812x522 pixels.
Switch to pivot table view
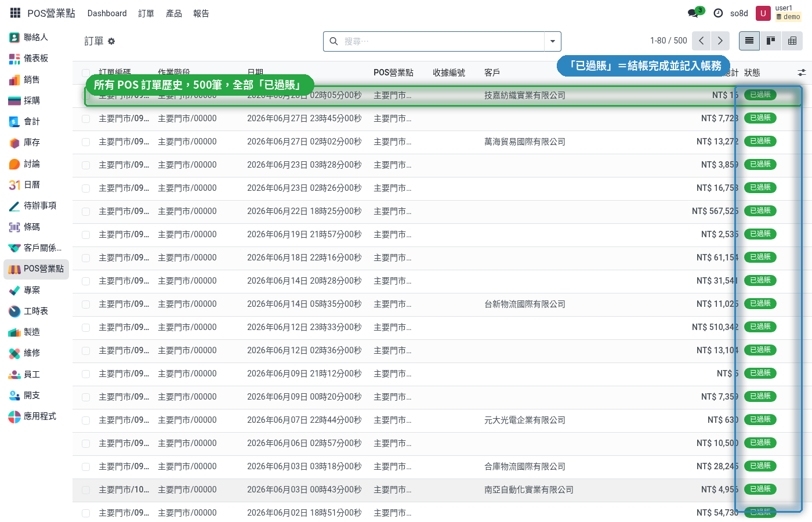792,41
